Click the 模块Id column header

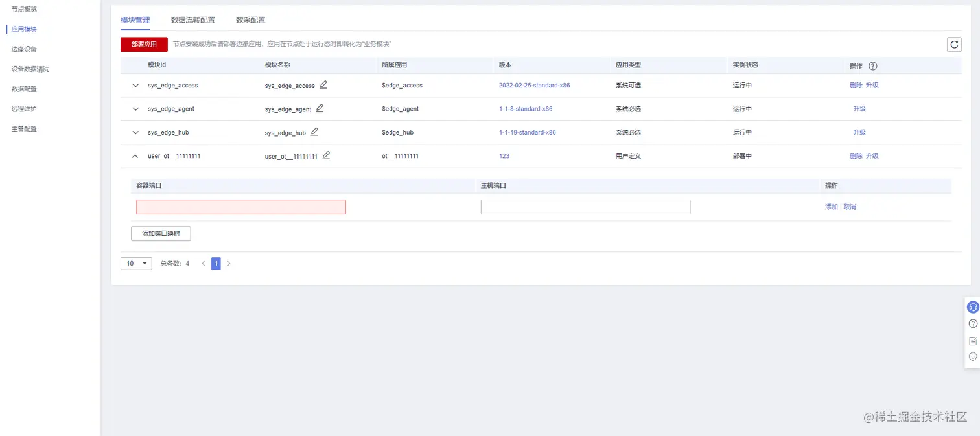(157, 65)
